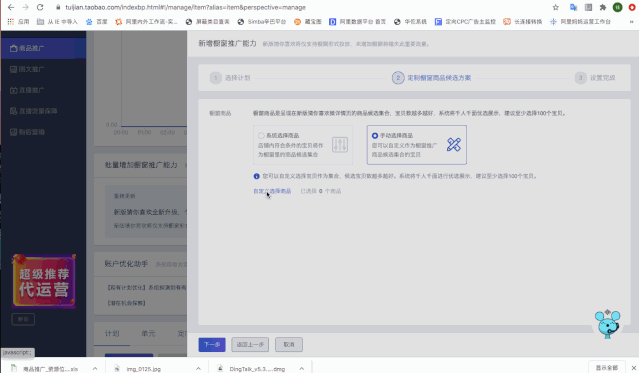Open the 自定义选择商品 link
The width and height of the screenshot is (639, 373).
(272, 191)
